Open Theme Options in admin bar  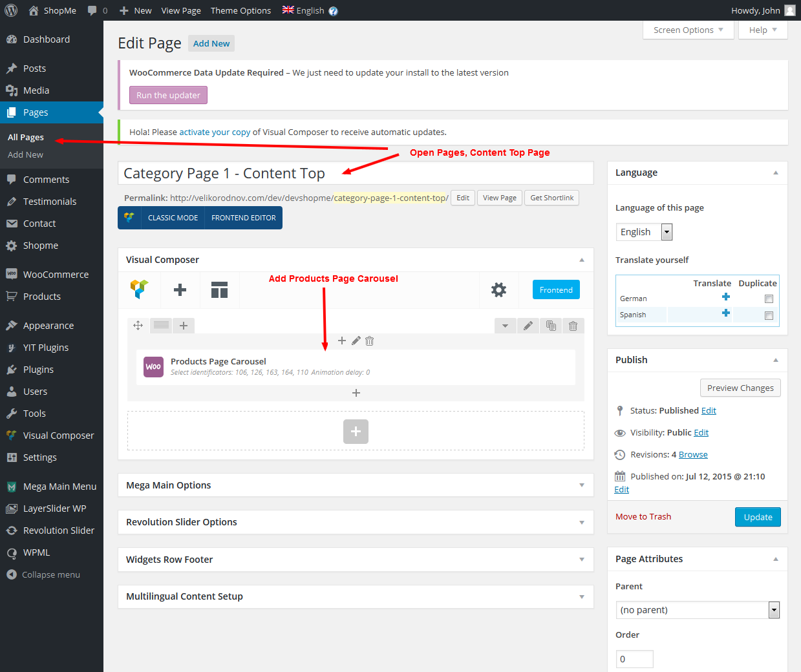240,10
